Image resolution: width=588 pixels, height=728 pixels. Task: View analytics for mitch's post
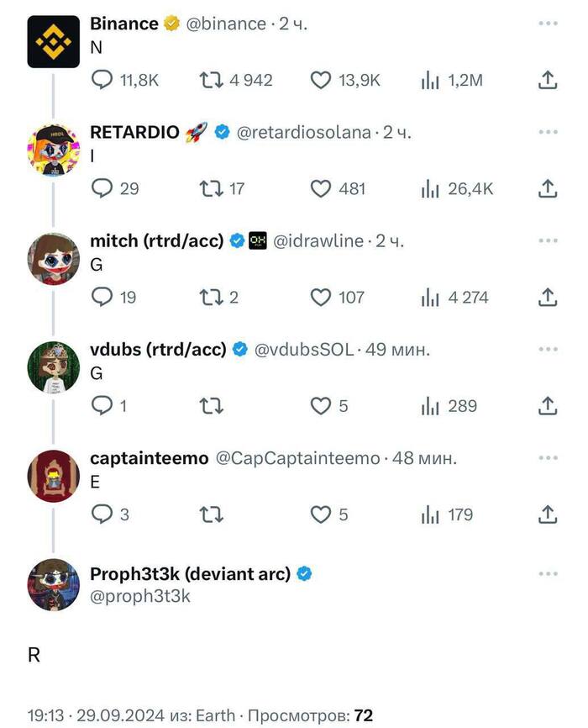(430, 297)
